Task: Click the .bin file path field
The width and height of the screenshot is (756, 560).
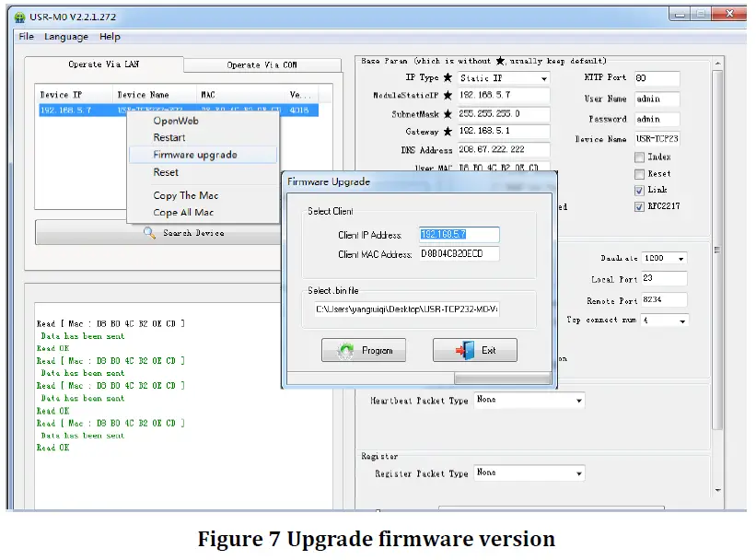Action: coord(407,309)
